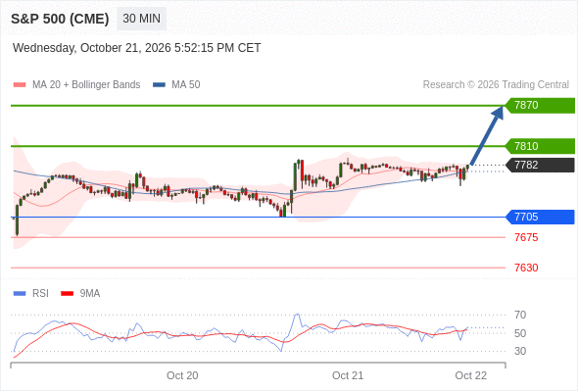Image resolution: width=578 pixels, height=392 pixels.
Task: Click the 9MA legend label
Action: point(90,294)
